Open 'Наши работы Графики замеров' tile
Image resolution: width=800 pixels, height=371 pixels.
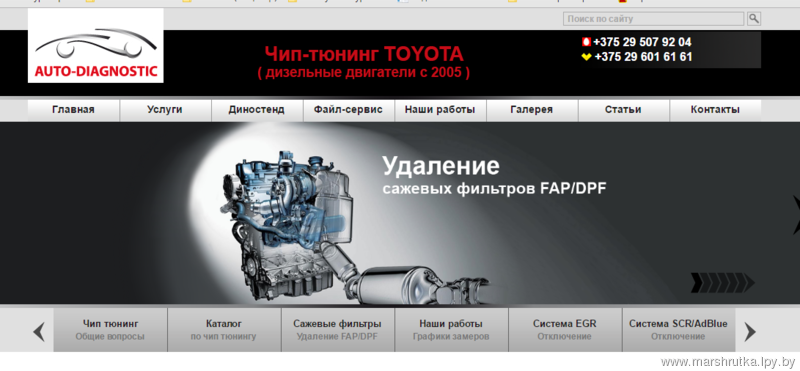pos(451,330)
